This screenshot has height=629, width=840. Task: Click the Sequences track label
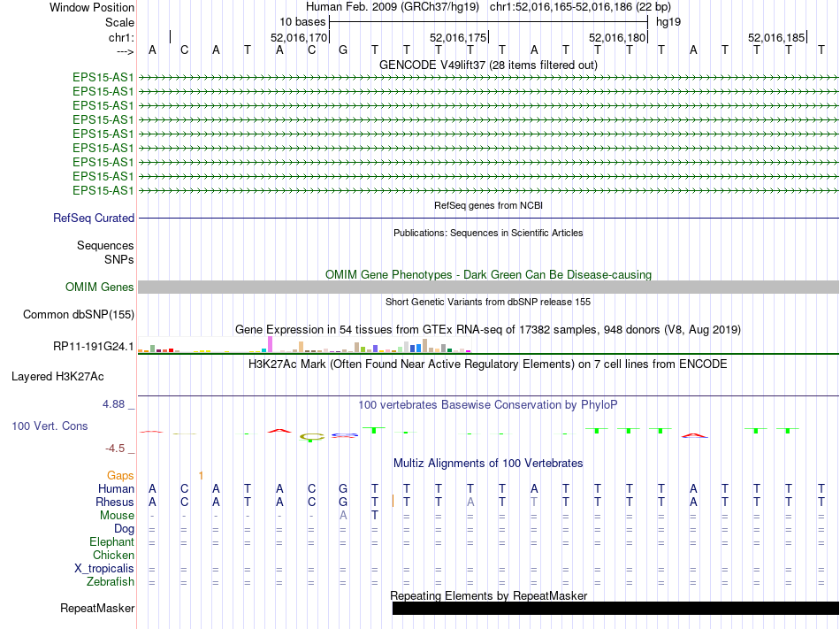(105, 245)
